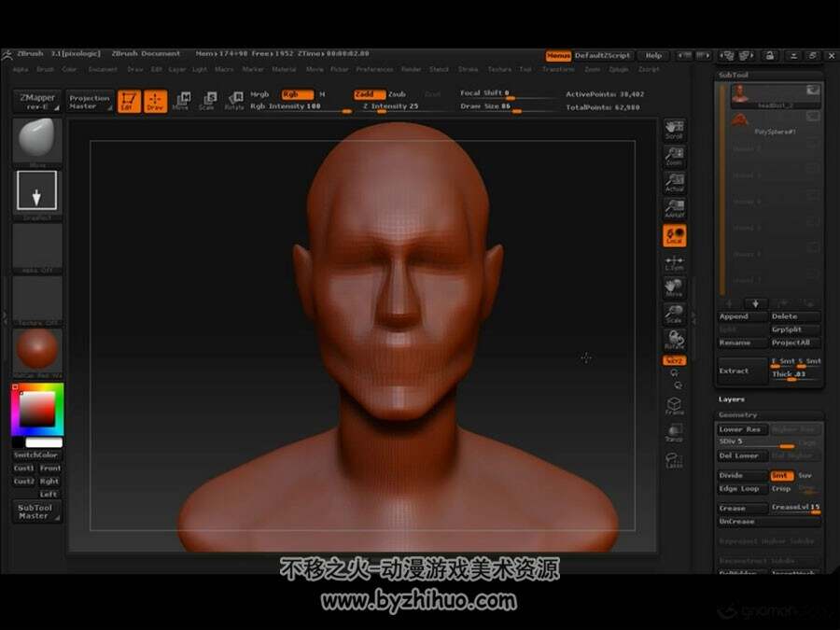Viewport: 840px width, 630px height.
Task: Open the Preferences menu
Action: click(374, 70)
